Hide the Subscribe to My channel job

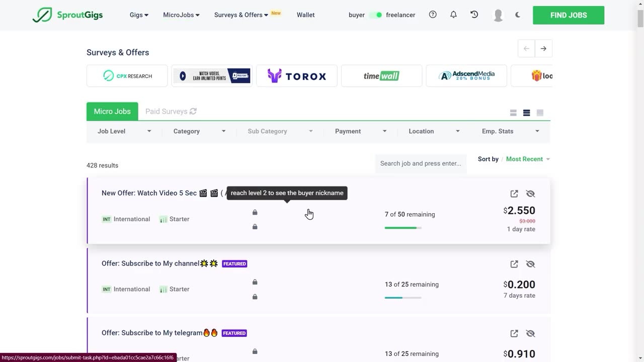coord(530,264)
